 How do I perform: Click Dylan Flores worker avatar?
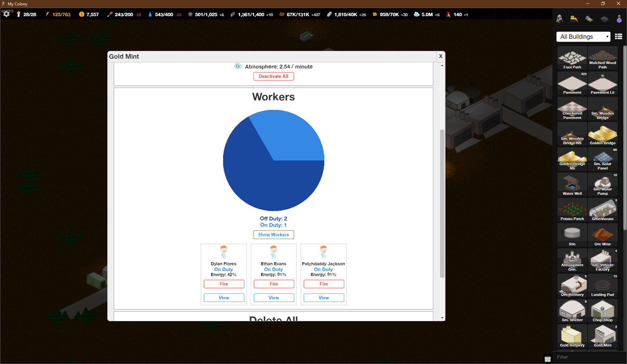point(224,252)
